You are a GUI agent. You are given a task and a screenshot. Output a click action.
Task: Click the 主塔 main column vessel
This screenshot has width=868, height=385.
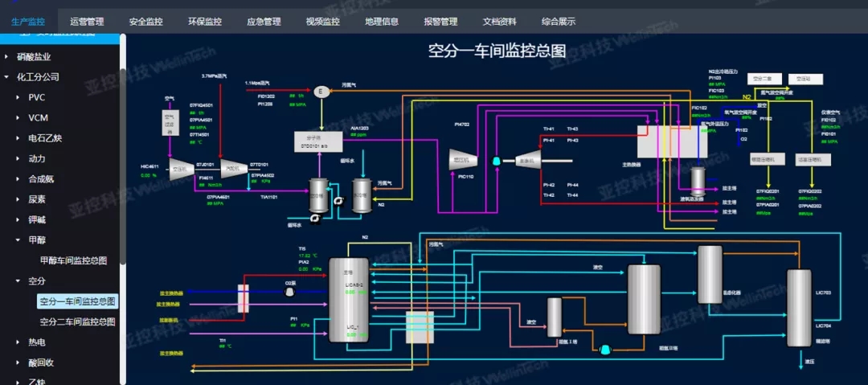click(349, 300)
